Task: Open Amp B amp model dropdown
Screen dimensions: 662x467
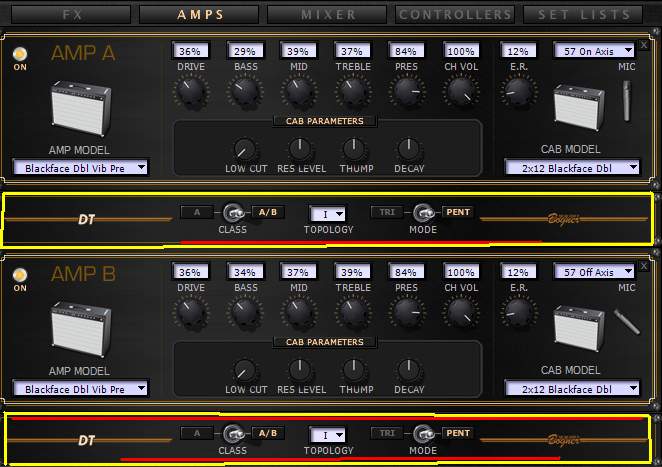Action: click(x=81, y=389)
